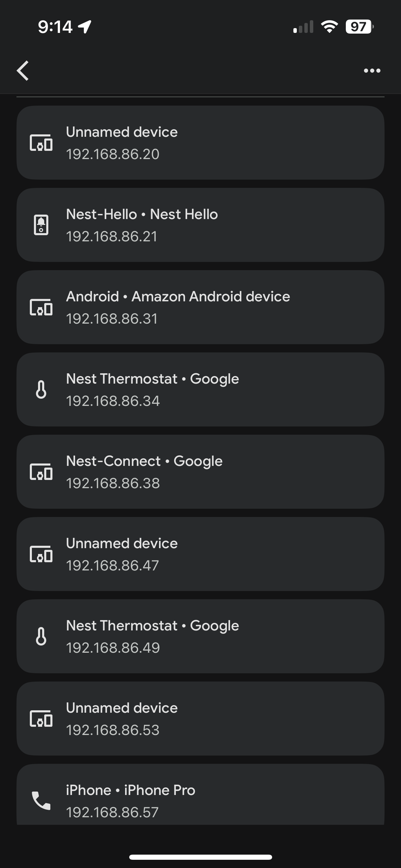Select the Android Amazon Android device row
The image size is (401, 868).
(x=200, y=307)
